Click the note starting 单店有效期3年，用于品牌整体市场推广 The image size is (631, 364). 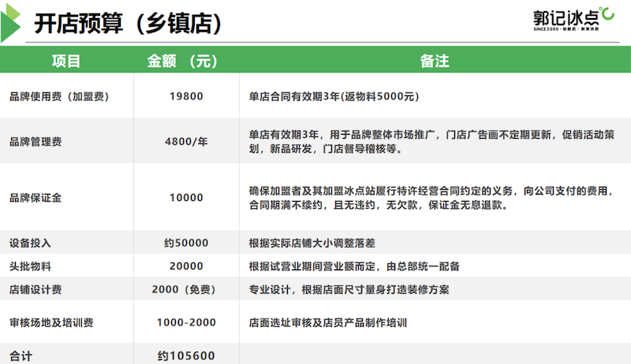pos(431,141)
